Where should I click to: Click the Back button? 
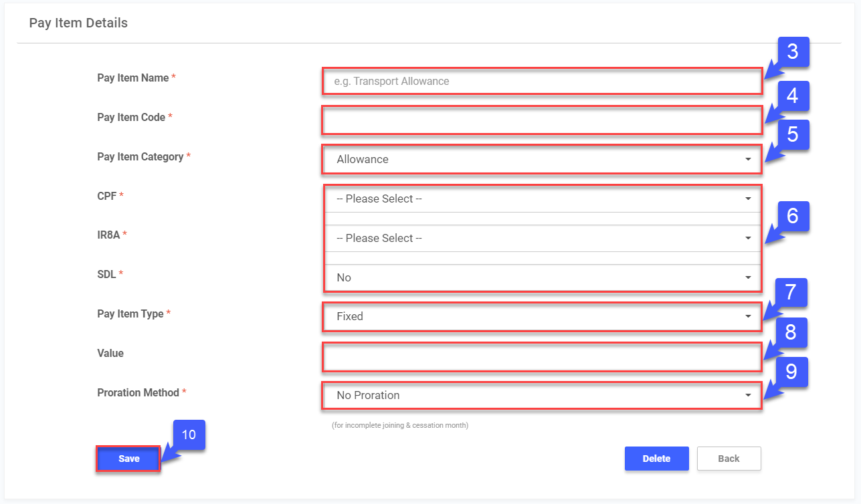pos(729,459)
